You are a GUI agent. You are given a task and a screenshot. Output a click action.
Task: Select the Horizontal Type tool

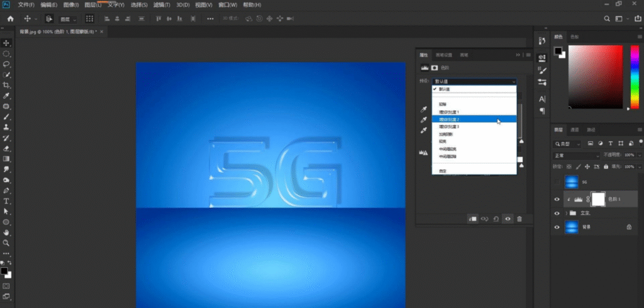pos(6,201)
